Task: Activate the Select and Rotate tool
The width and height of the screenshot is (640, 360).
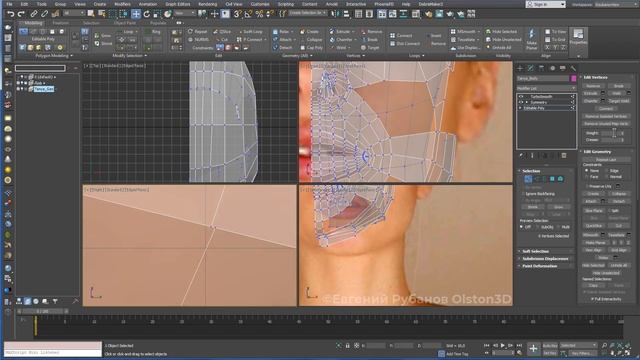Action: tap(147, 14)
